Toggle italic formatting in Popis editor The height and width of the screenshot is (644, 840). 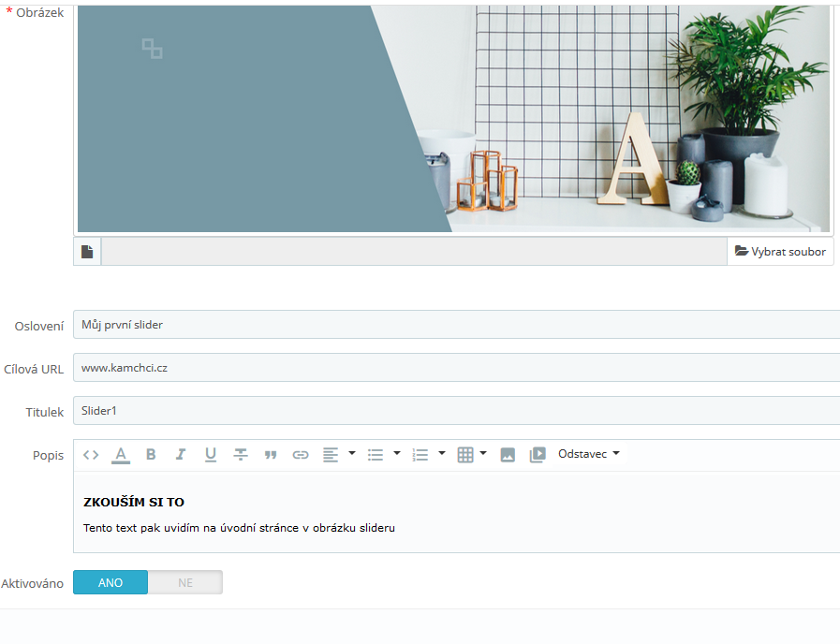(181, 455)
